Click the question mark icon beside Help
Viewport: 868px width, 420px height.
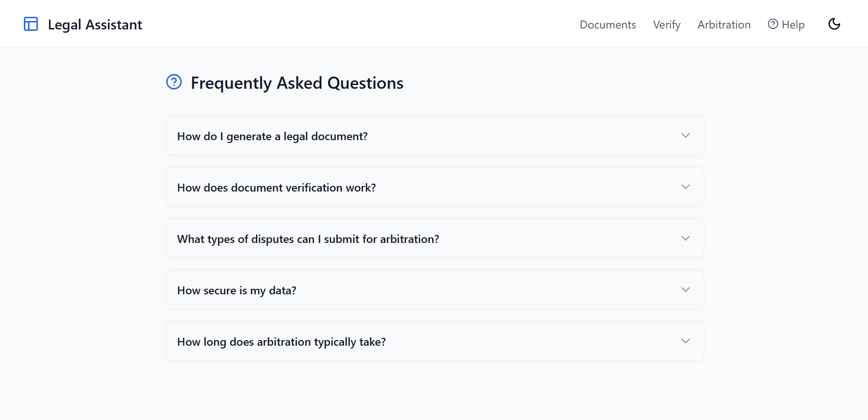pyautogui.click(x=773, y=24)
